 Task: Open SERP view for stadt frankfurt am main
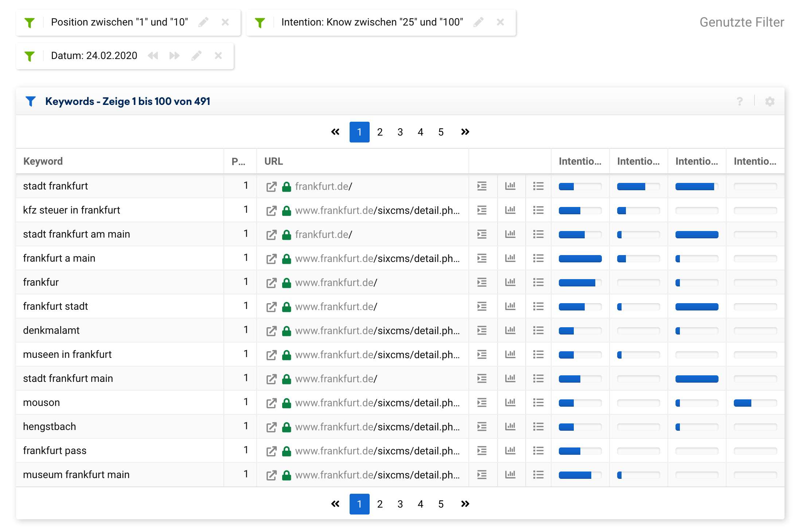[x=482, y=234]
